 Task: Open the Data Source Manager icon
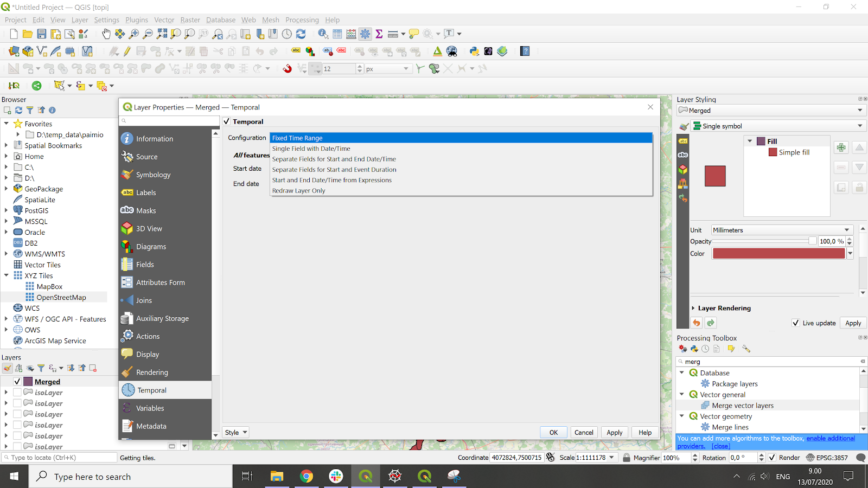(14, 52)
